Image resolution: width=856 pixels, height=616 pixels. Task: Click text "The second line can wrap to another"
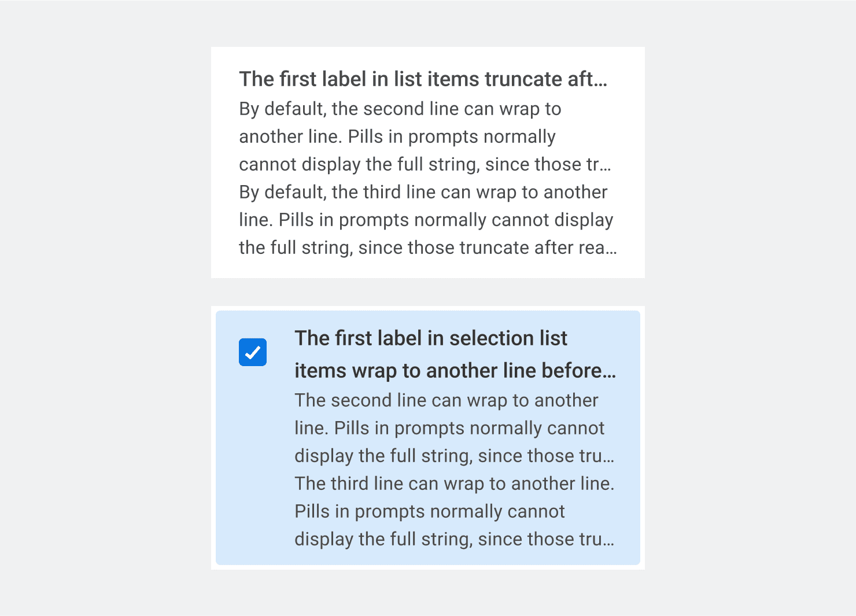point(446,400)
